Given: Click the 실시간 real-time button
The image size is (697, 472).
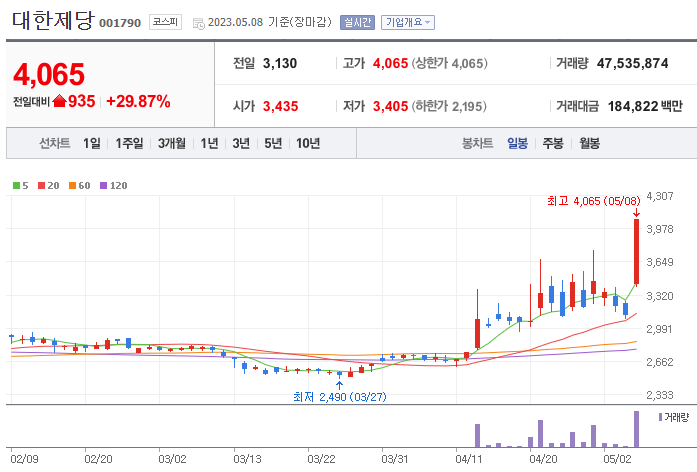Looking at the screenshot, I should [357, 22].
